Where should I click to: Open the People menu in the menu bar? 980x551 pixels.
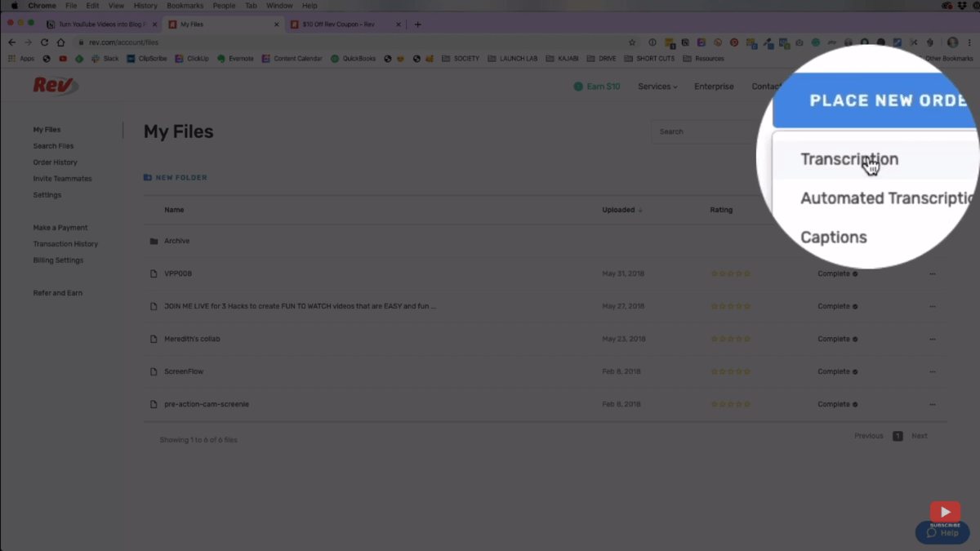224,6
